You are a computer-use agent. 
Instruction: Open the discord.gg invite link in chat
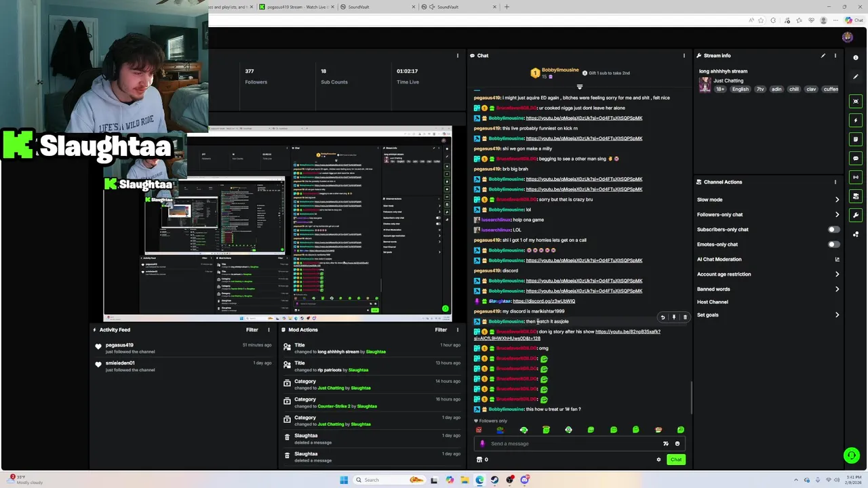tap(544, 302)
